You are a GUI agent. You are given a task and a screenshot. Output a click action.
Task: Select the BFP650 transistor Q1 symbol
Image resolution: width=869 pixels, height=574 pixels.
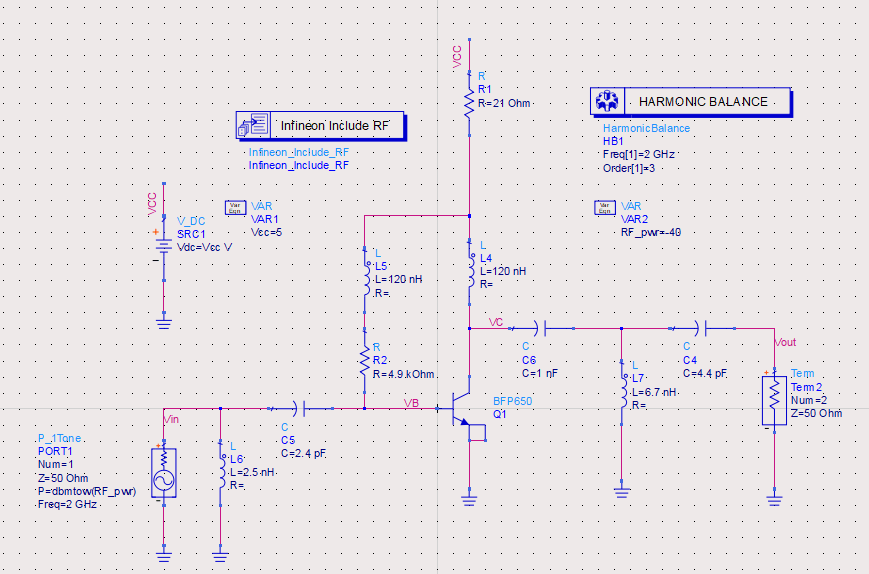tap(463, 409)
